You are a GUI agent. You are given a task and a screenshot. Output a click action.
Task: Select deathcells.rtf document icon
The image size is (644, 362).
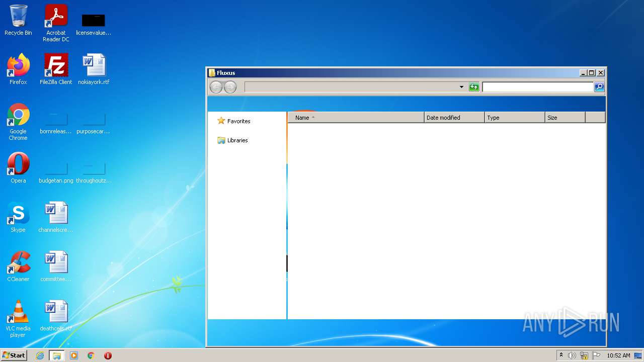[x=56, y=316]
